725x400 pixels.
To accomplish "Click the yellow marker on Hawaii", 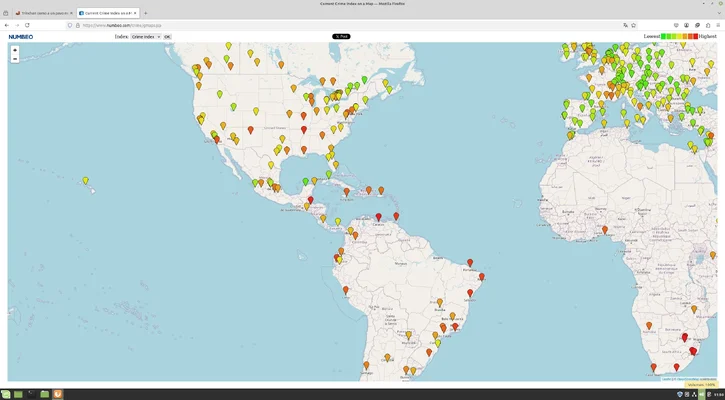I will (86, 180).
